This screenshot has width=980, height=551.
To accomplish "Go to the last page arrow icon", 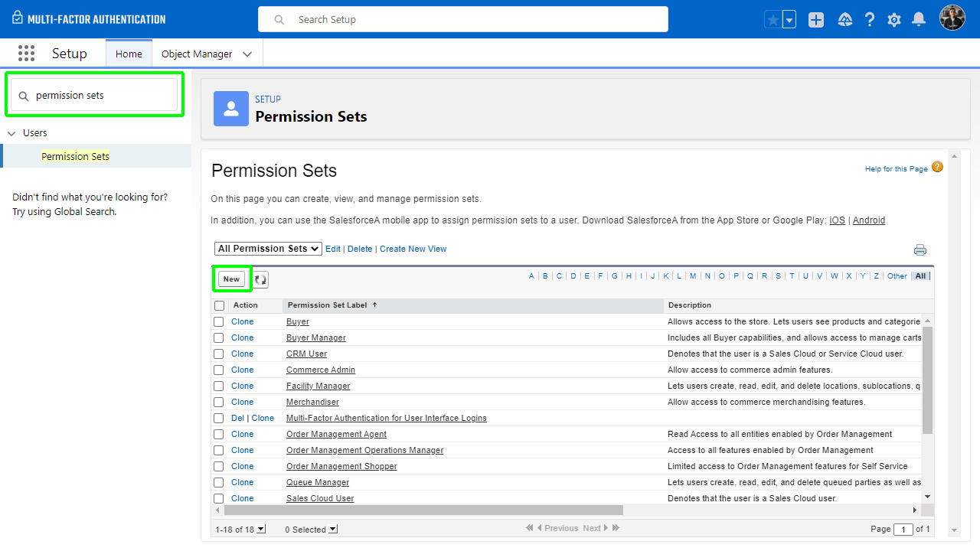I will tap(616, 528).
